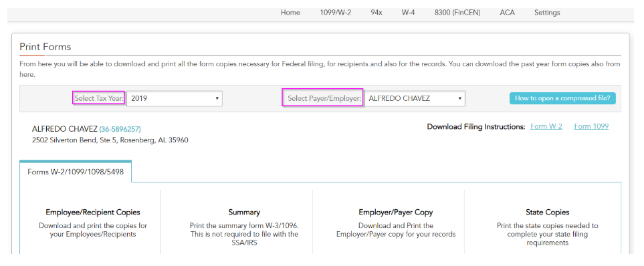Select the W-4 menu item
Screen dimensions: 644x266
(x=408, y=13)
